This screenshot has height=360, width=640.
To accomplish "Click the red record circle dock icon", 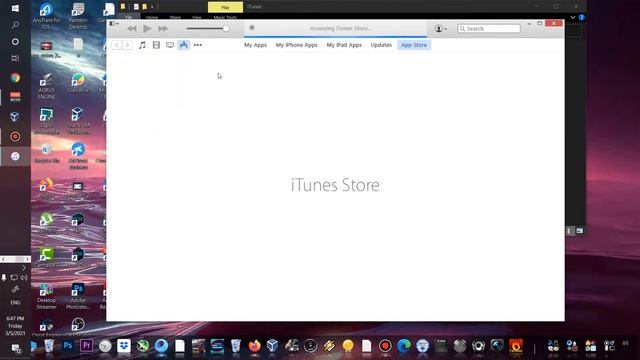I will (x=385, y=346).
